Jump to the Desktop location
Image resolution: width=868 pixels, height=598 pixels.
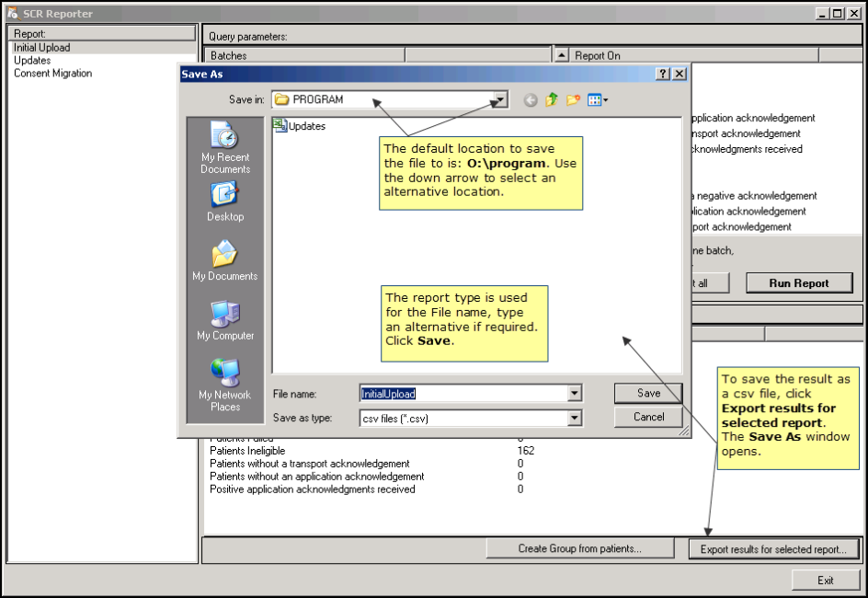225,202
